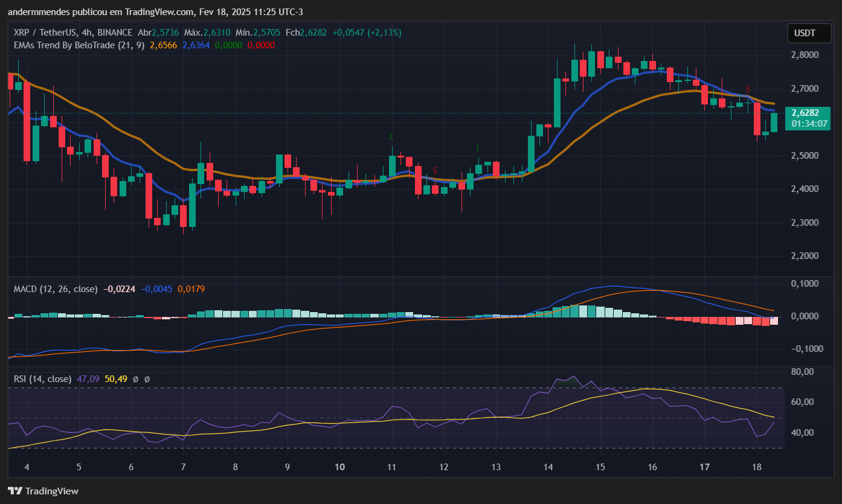Click date 7 on the time axis
Viewport: 842px width, 504px height.
[x=183, y=467]
